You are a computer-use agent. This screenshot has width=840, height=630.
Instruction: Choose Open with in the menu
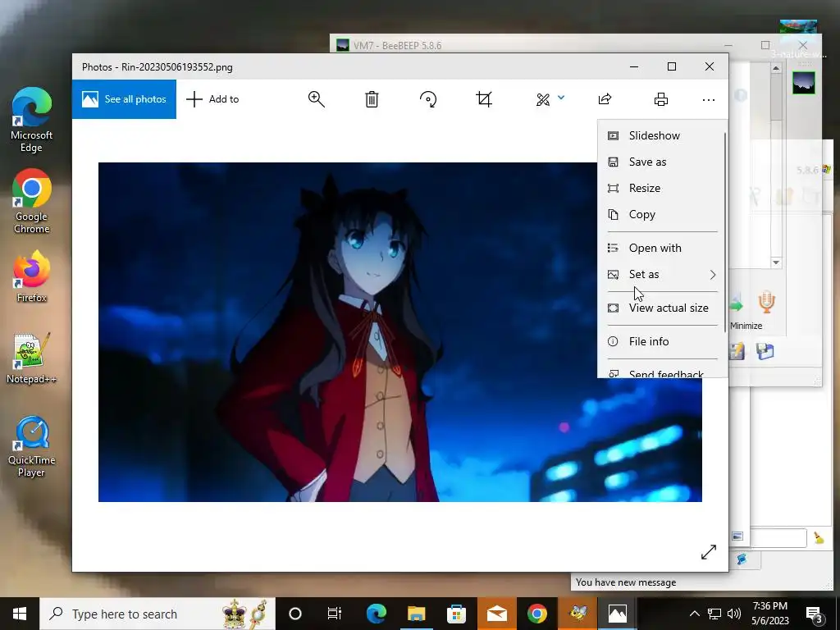pyautogui.click(x=661, y=248)
